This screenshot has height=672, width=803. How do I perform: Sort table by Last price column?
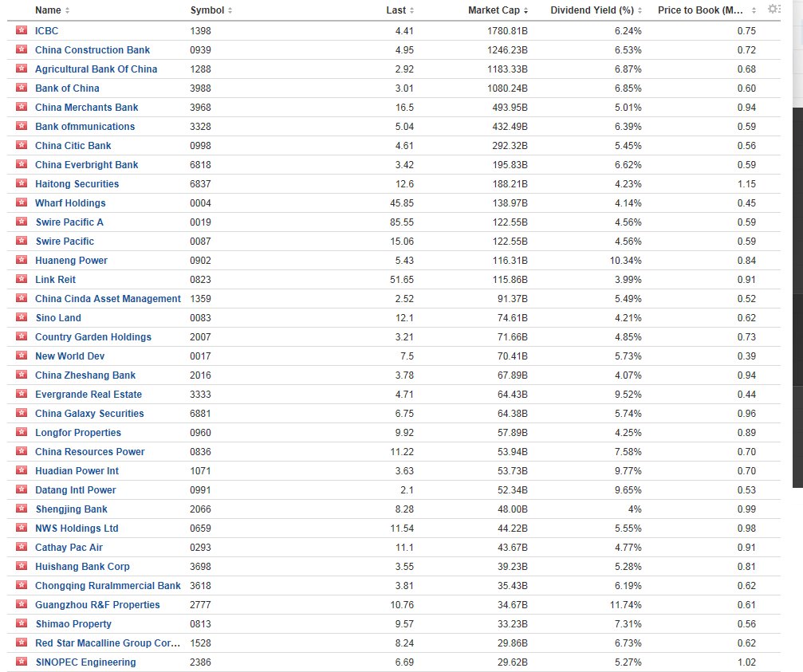coord(400,10)
